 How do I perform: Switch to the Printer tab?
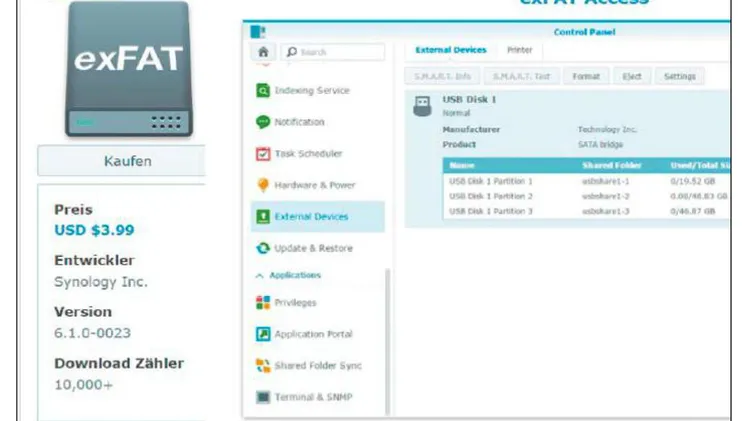(519, 50)
